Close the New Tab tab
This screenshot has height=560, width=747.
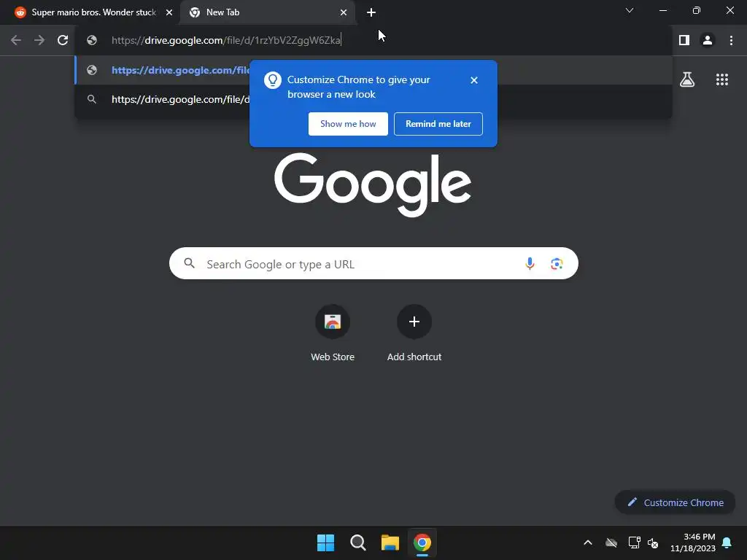(x=344, y=12)
